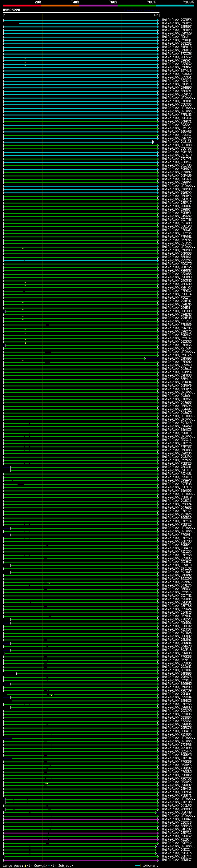Select hit UniRef100_B9RR97
This screenshot has width=197, height=868.
point(176,26)
